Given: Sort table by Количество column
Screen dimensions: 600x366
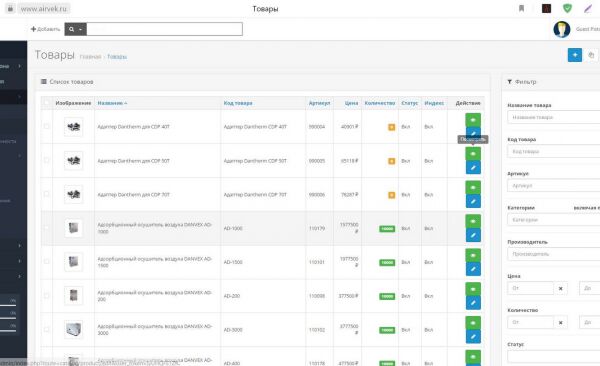Looking at the screenshot, I should point(380,103).
